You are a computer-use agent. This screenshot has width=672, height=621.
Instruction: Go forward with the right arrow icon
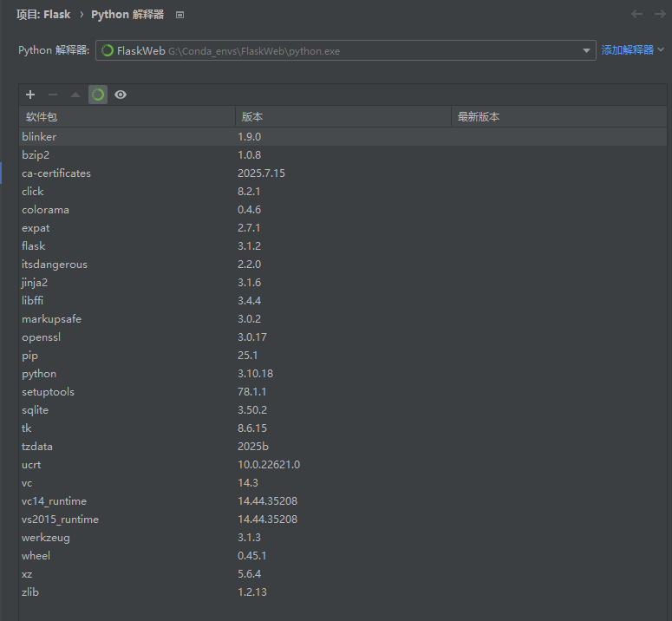point(660,14)
